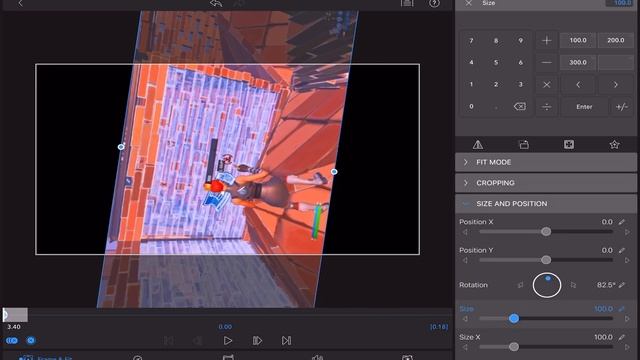Tap the 9 key on the keypad
This screenshot has width=640, height=360.
(520, 40)
